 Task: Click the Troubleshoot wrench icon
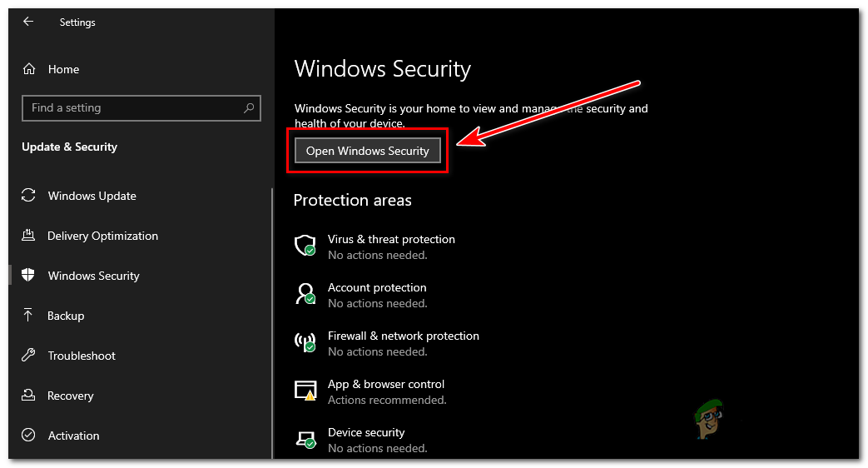(28, 355)
